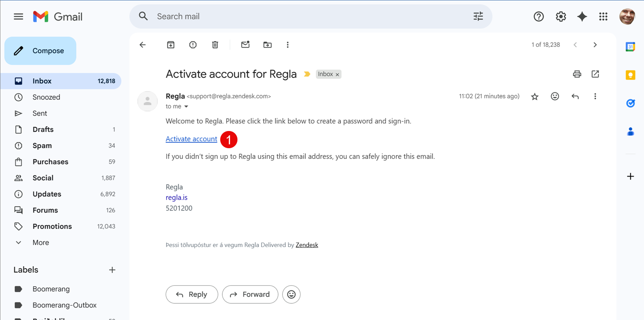Print this email conversation
The image size is (644, 320).
click(x=577, y=74)
